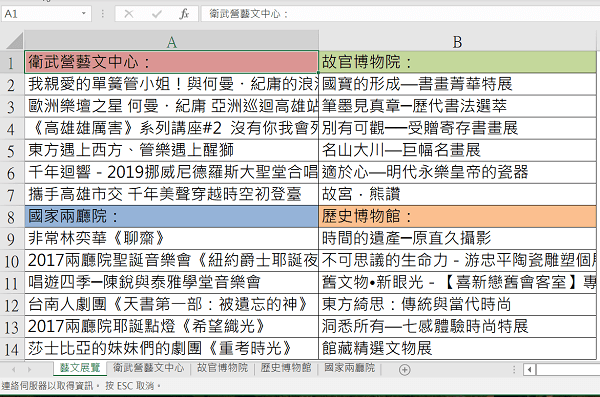The width and height of the screenshot is (600, 397).
Task: Click the Select All corner triangle
Action: click(14, 41)
